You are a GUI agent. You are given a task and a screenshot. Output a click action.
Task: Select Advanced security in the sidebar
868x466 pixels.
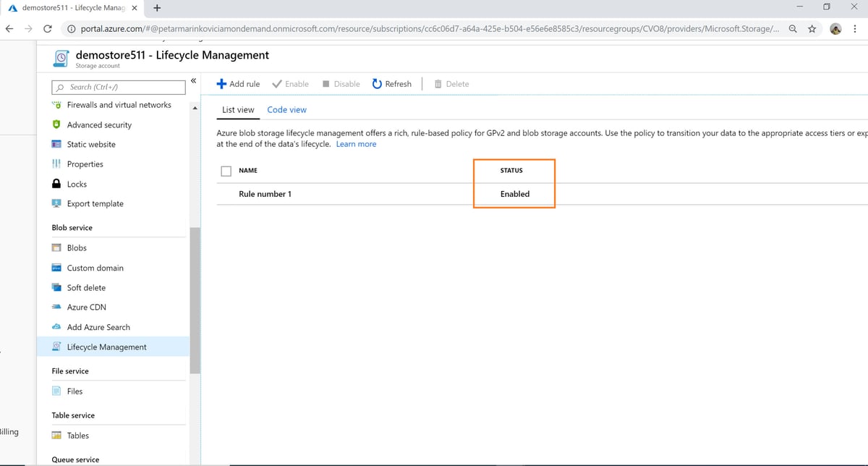point(98,124)
